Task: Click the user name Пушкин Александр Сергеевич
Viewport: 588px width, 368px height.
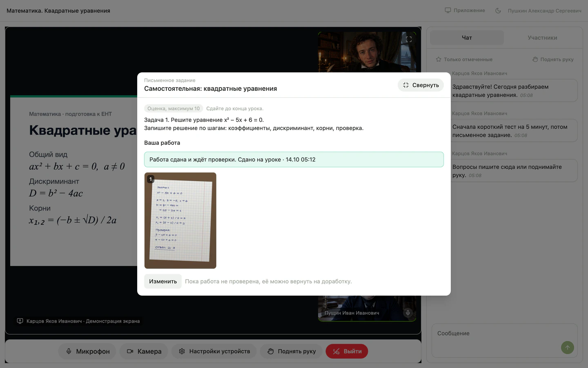Action: [x=545, y=11]
